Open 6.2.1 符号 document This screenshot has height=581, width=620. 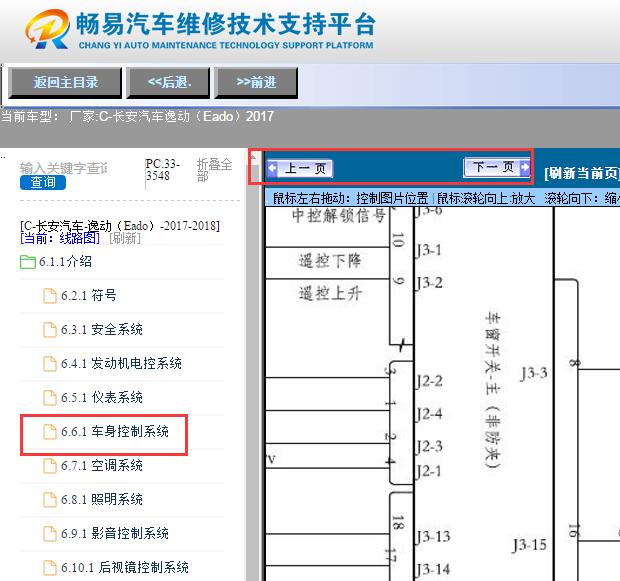[x=89, y=295]
